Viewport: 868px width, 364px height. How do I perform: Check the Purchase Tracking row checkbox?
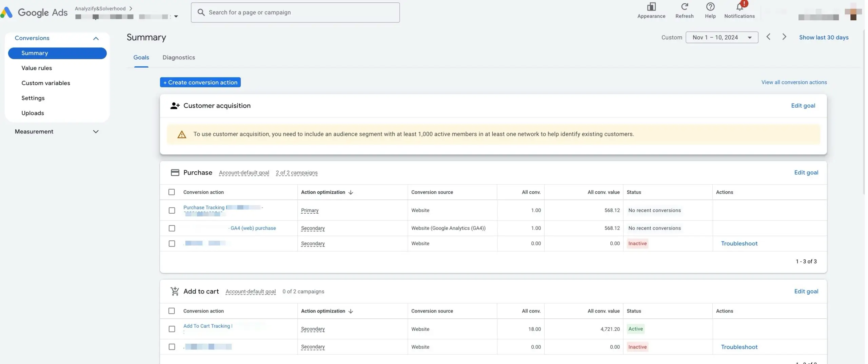click(172, 210)
